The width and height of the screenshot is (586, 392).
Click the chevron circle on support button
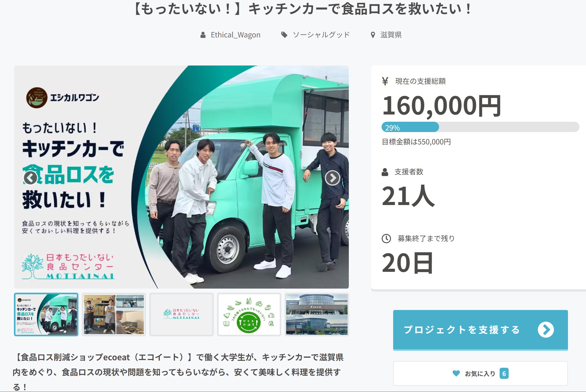click(546, 330)
